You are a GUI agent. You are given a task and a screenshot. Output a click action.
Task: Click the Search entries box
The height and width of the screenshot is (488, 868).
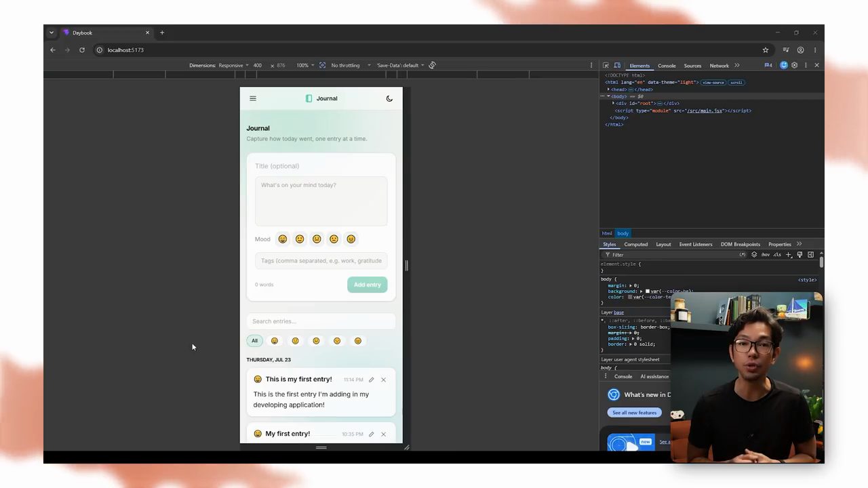[321, 321]
